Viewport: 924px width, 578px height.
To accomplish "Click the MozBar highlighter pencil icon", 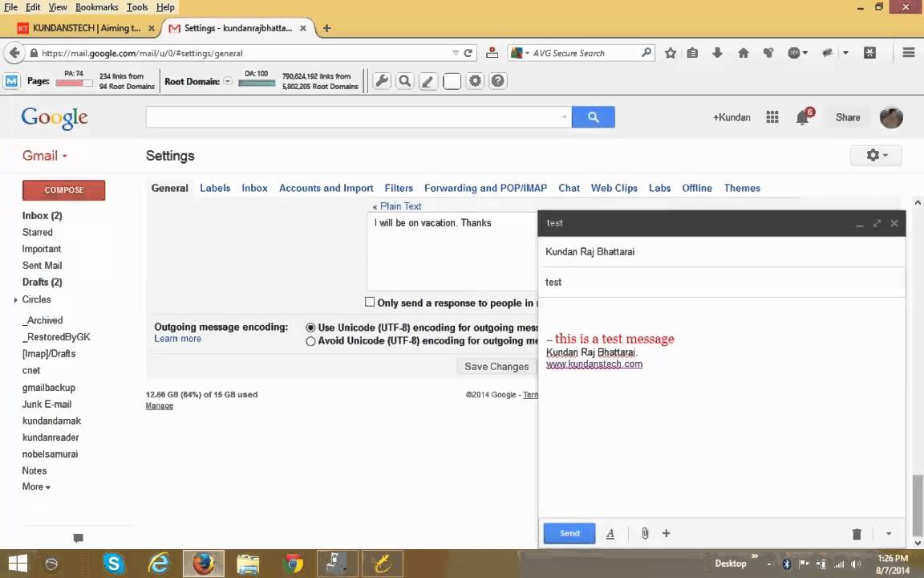I will 428,81.
